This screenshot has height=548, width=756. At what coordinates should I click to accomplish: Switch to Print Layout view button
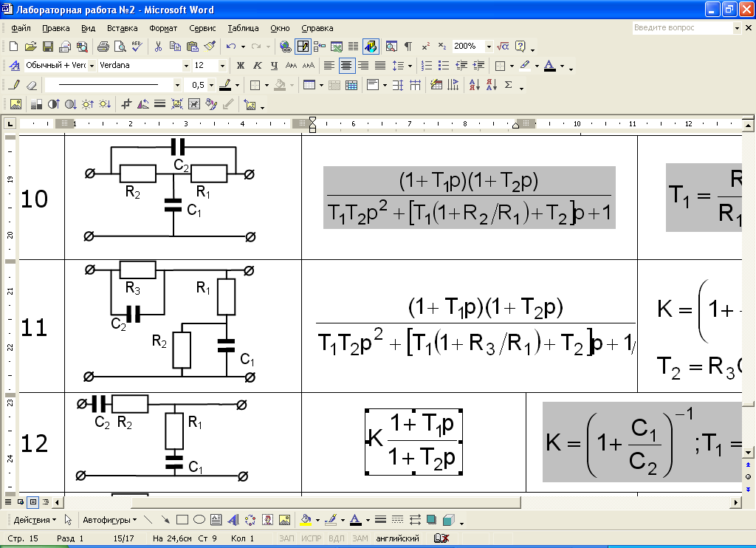click(33, 502)
